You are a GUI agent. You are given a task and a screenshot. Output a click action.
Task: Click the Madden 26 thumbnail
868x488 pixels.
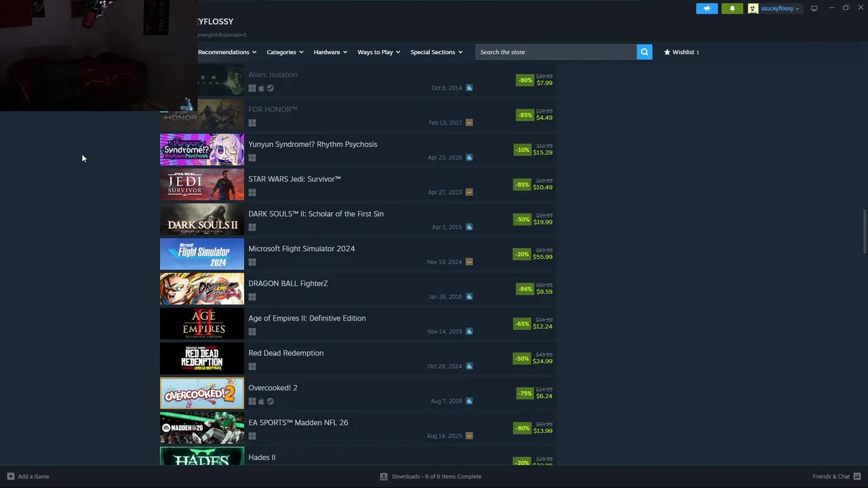202,428
